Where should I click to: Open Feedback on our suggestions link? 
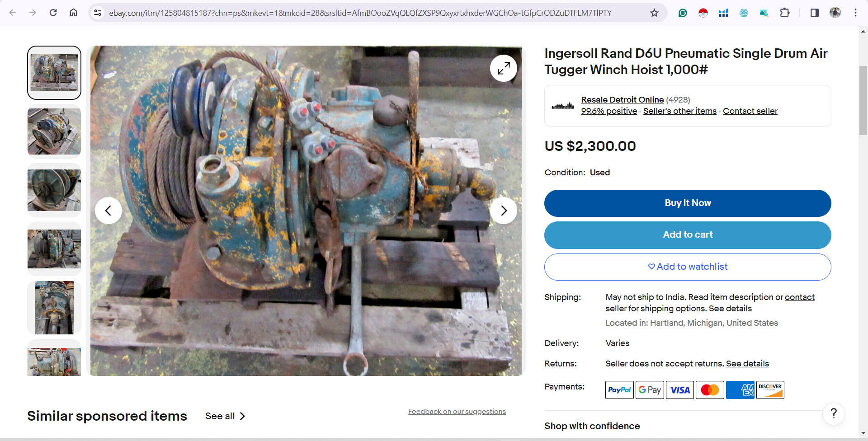(x=457, y=412)
